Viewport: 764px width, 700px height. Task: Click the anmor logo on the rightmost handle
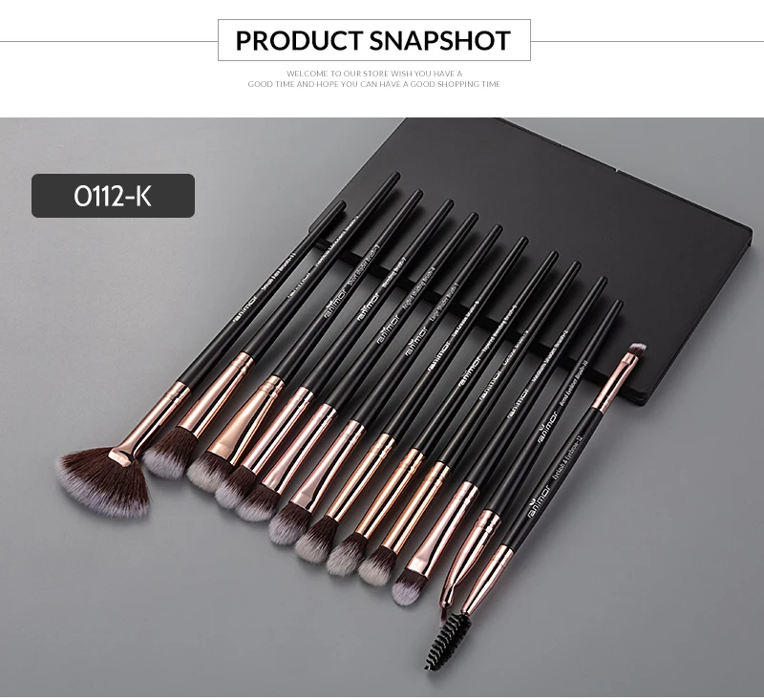click(x=540, y=503)
